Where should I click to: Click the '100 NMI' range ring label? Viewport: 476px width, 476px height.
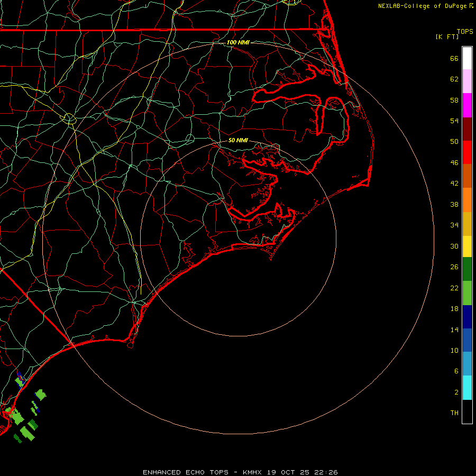[238, 42]
